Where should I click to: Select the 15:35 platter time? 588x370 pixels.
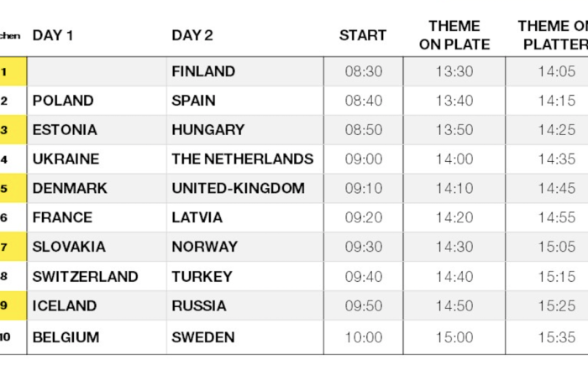[557, 337]
